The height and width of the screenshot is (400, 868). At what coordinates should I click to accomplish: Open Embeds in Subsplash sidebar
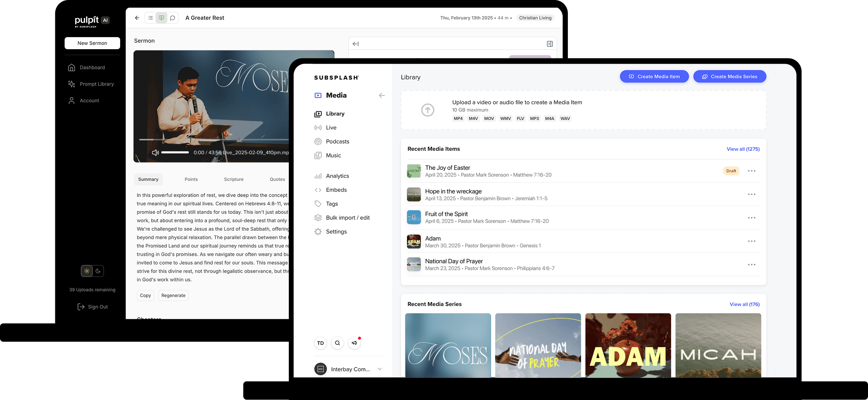[x=331, y=190]
